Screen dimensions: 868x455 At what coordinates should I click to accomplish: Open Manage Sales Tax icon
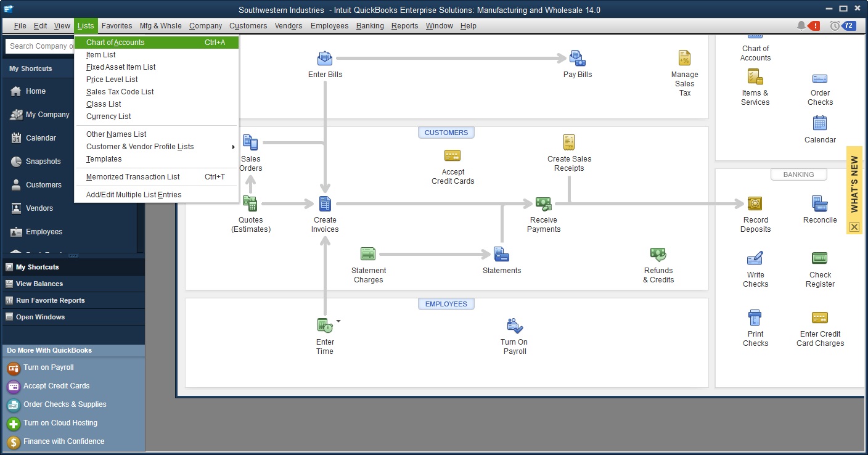click(684, 58)
